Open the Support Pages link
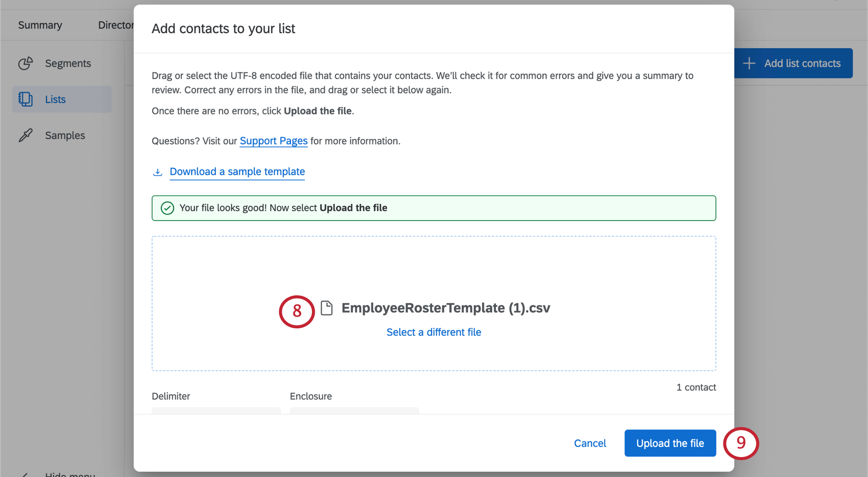The width and height of the screenshot is (868, 477). 273,141
